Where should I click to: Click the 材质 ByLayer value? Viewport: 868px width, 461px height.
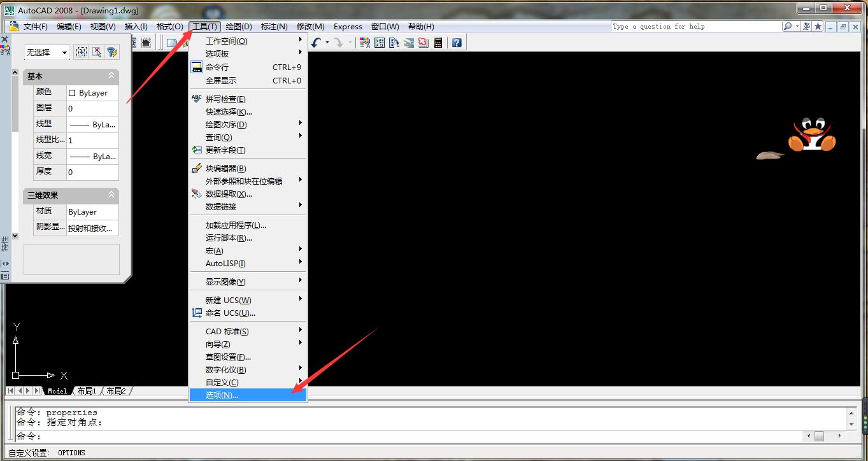(x=92, y=212)
